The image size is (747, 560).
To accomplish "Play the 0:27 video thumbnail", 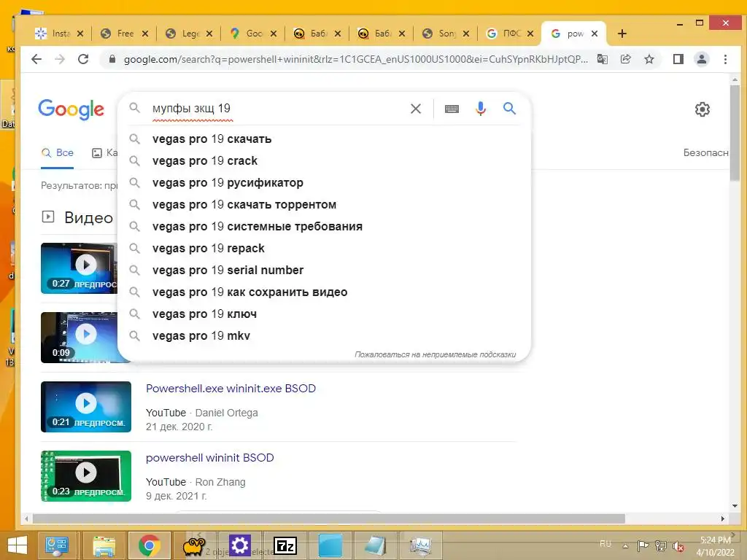I will click(x=79, y=268).
